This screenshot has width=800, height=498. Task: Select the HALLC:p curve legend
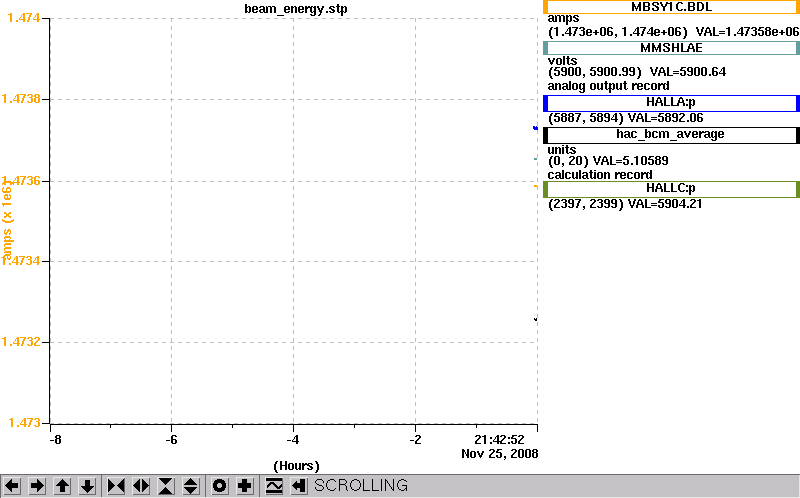coord(671,189)
